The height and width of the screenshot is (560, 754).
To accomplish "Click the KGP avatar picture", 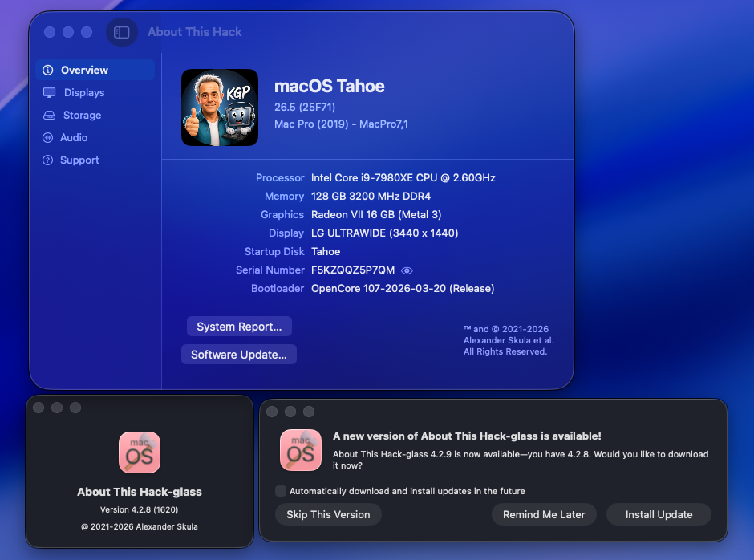I will (x=220, y=108).
